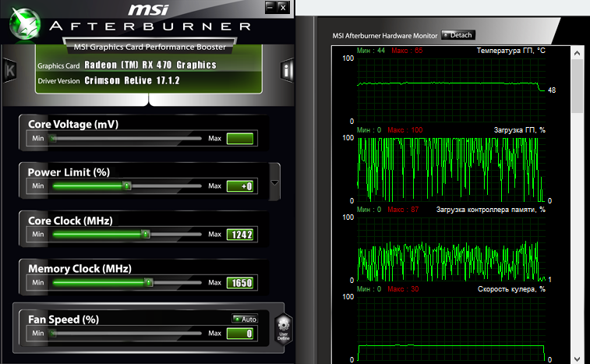The width and height of the screenshot is (590, 364).
Task: Click the Power Limit slider handle
Action: coord(127,186)
